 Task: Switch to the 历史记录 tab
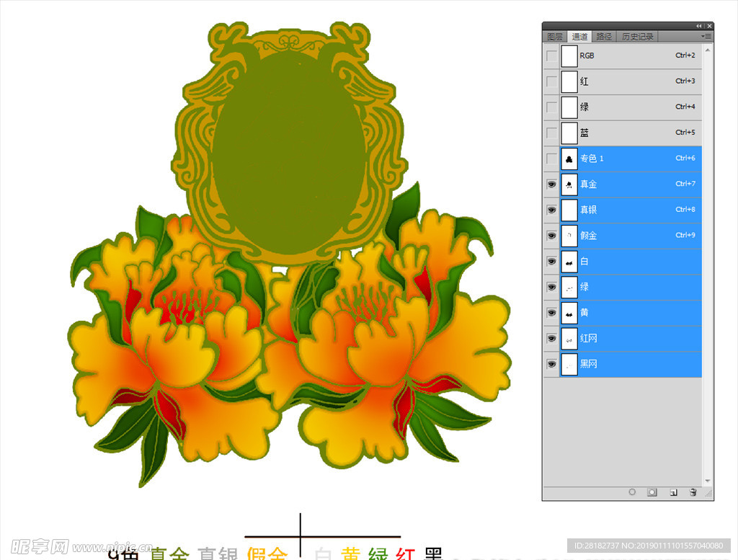click(637, 36)
